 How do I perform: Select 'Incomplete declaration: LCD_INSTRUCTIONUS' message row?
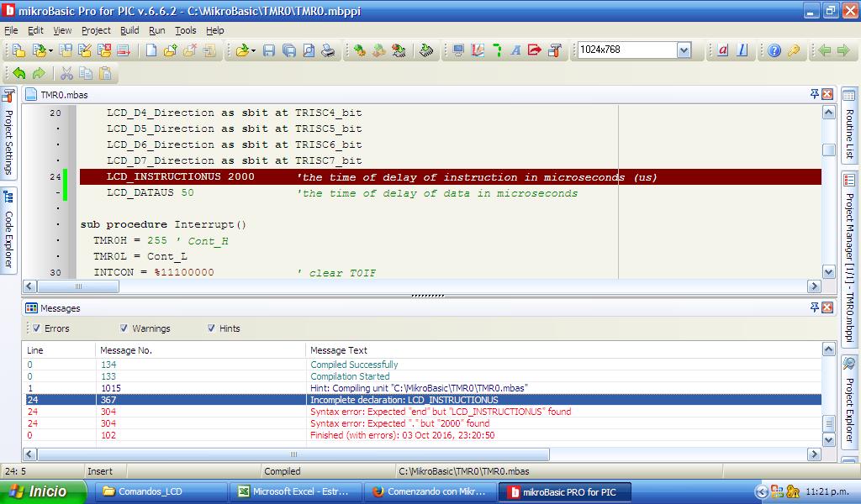click(x=423, y=400)
